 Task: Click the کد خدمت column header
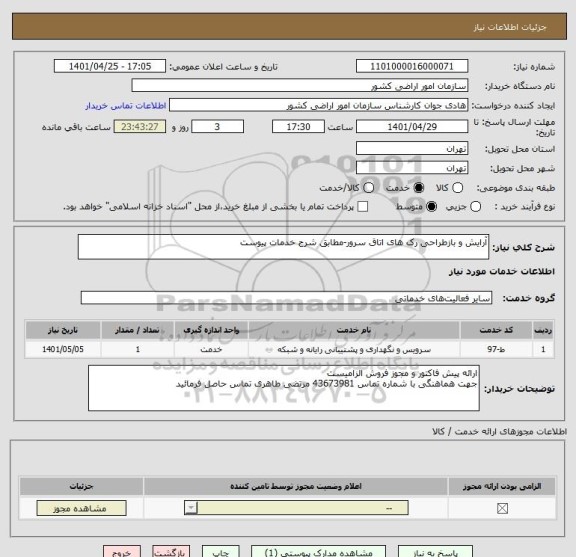pyautogui.click(x=496, y=330)
